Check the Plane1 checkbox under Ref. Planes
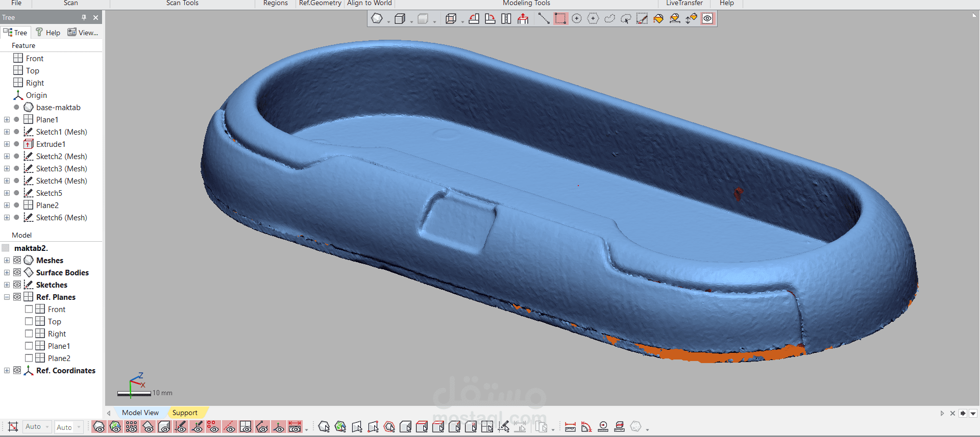This screenshot has height=437, width=980. pos(29,346)
